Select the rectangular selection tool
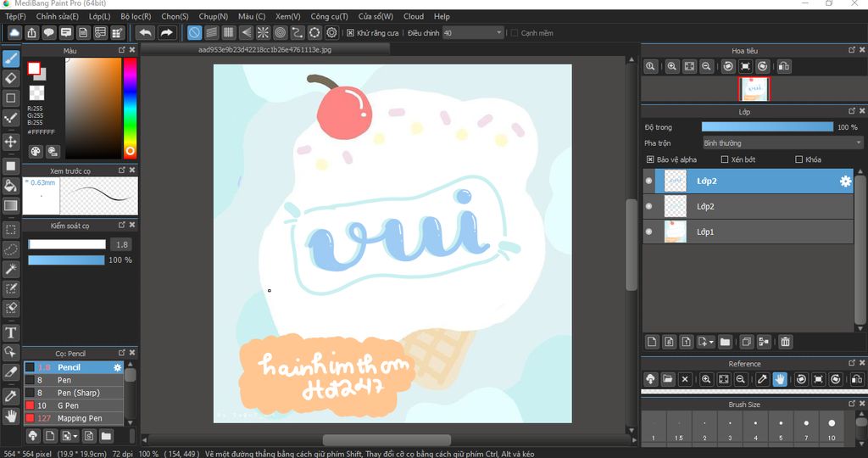This screenshot has height=458, width=868. pos(10,229)
